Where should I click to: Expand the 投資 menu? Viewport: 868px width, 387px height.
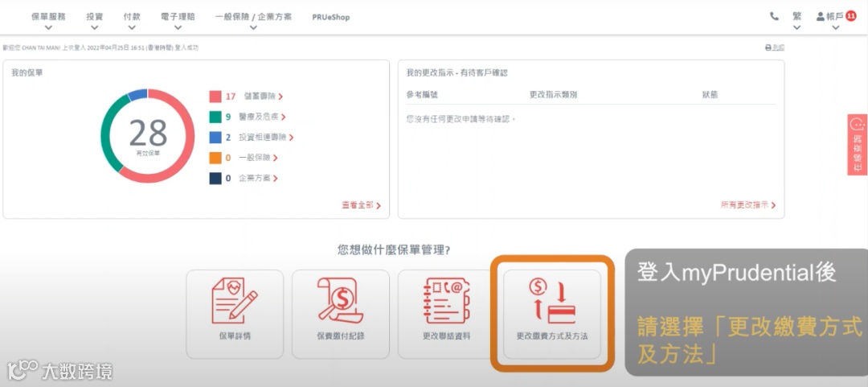pyautogui.click(x=95, y=21)
